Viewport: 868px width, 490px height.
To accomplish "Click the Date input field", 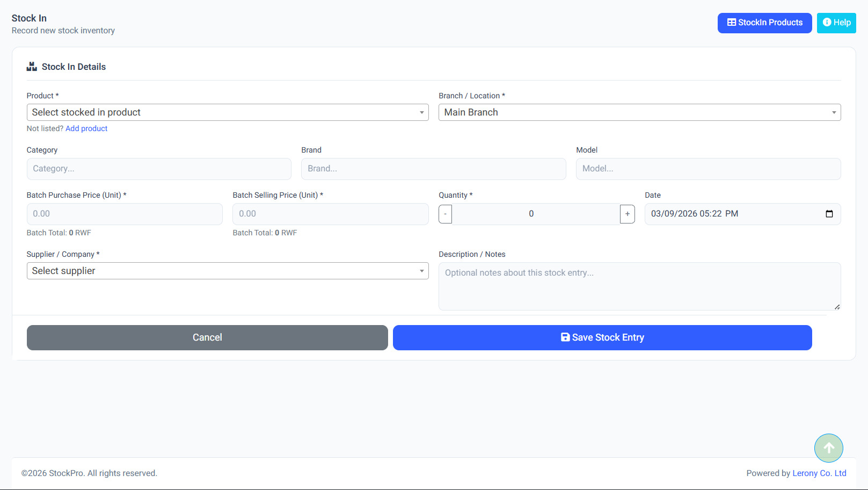I will pos(742,214).
